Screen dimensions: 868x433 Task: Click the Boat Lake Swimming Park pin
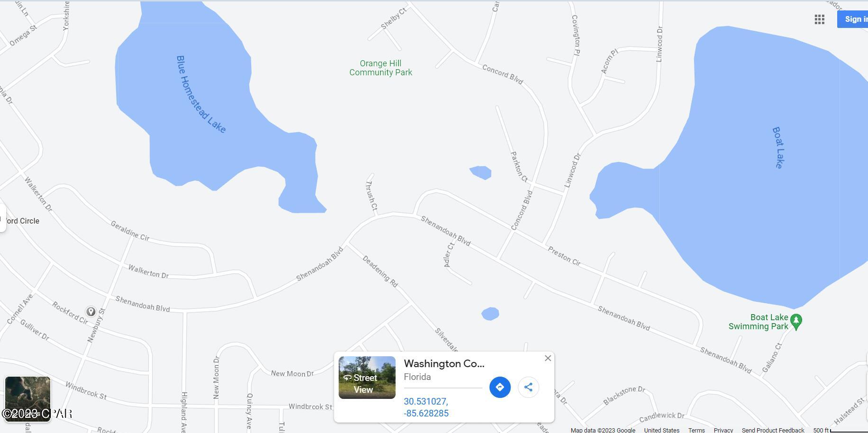point(796,322)
